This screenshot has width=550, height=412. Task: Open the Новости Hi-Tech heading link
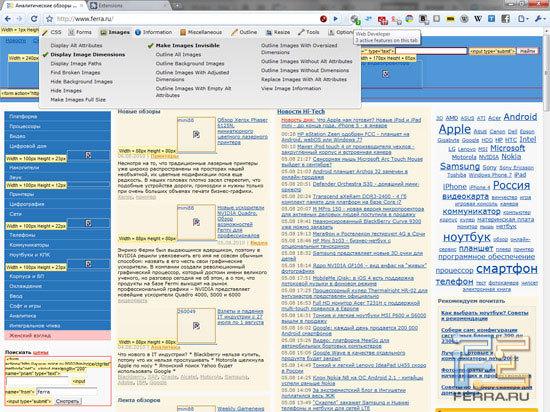coord(301,112)
